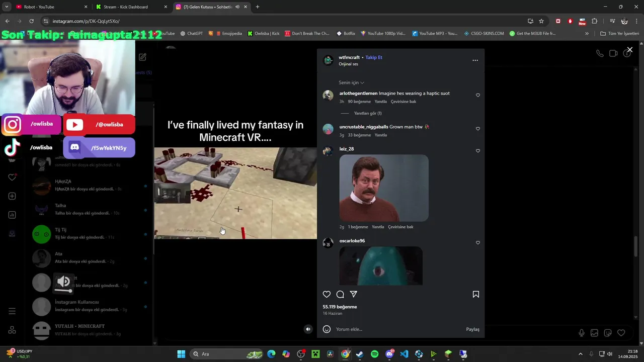The width and height of the screenshot is (644, 362).
Task: Click the ChatGPT bookmark
Action: point(191,34)
